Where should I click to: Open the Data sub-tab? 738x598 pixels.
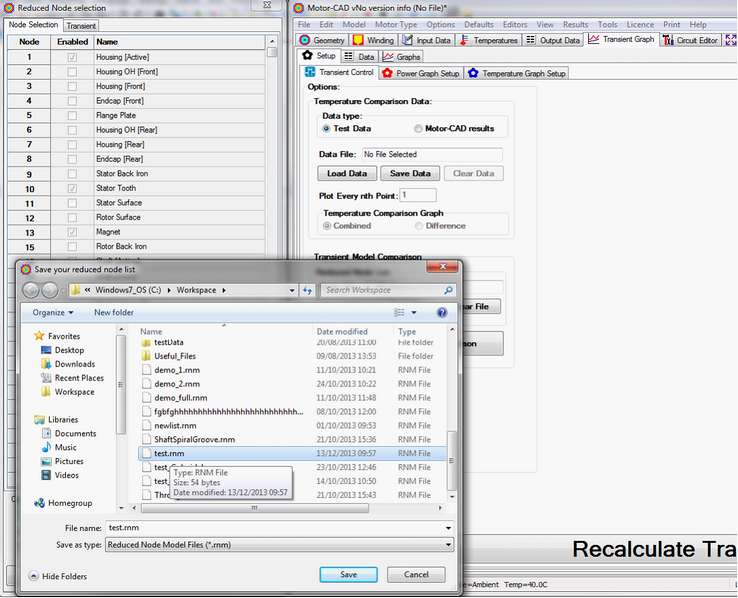pos(359,56)
